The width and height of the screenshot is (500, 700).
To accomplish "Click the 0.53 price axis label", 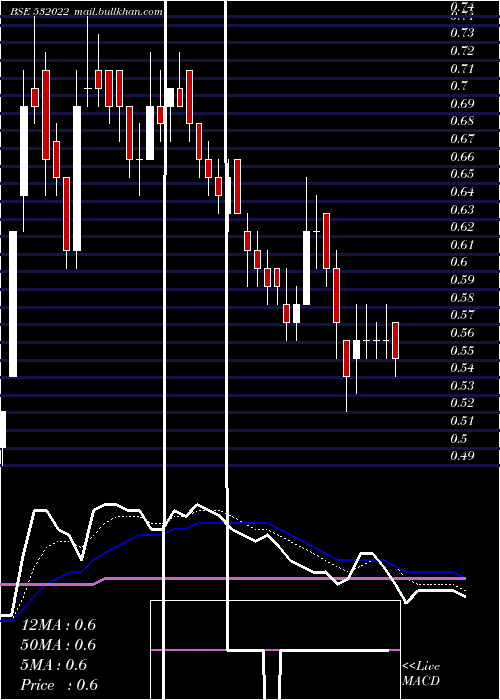I will (x=462, y=385).
